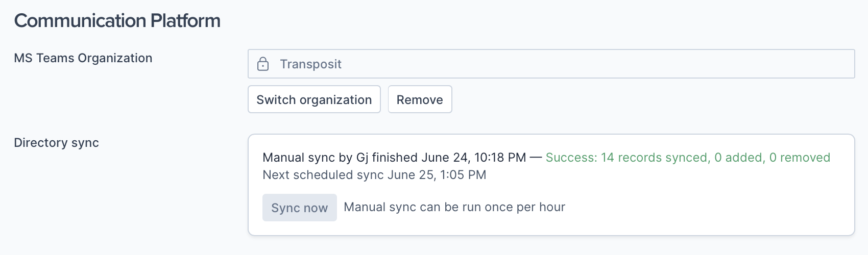868x255 pixels.
Task: Click the user name Gj in sync status
Action: (x=362, y=158)
